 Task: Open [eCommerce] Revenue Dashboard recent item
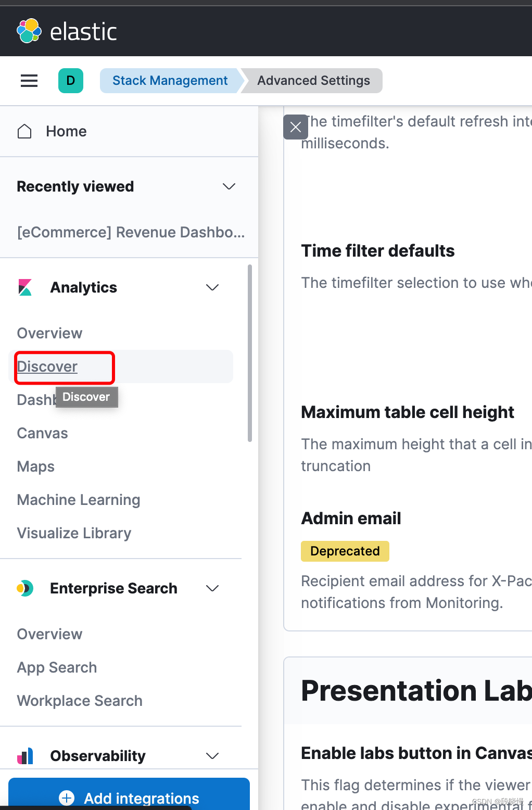coord(131,232)
